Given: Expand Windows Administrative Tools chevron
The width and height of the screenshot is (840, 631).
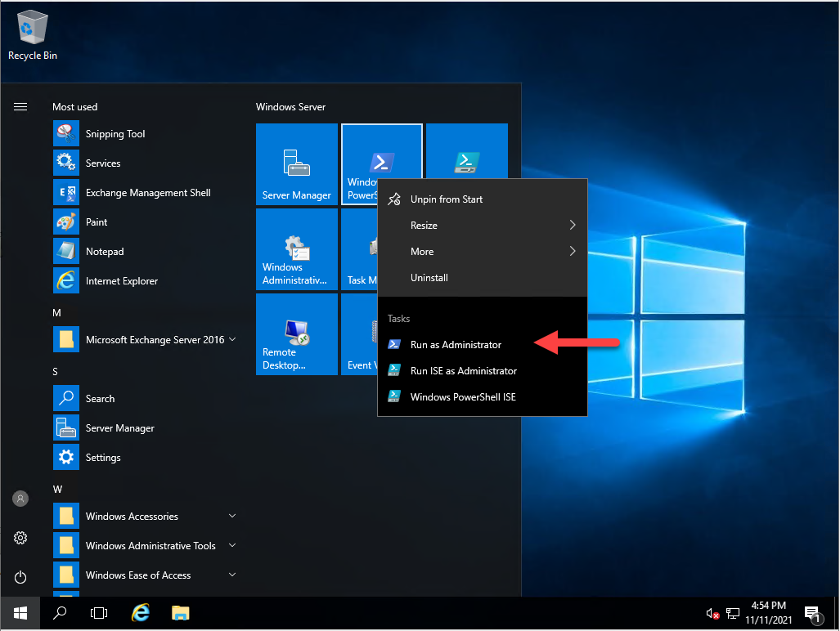Looking at the screenshot, I should coord(232,545).
